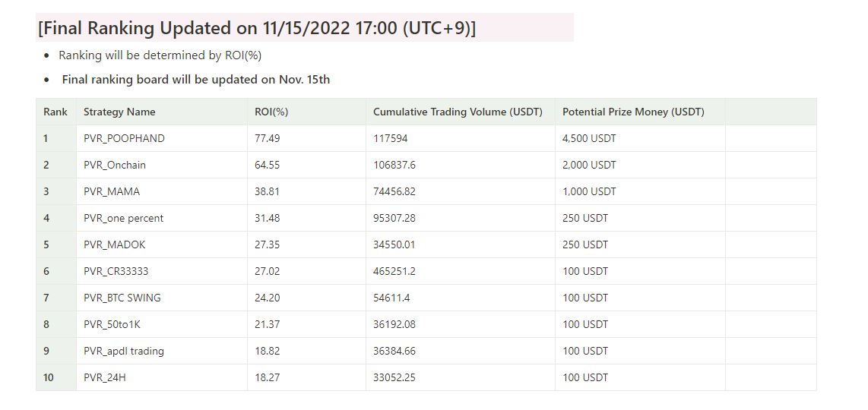Select the PVR_MADOK strategy name
Image resolution: width=868 pixels, height=410 pixels.
point(114,244)
